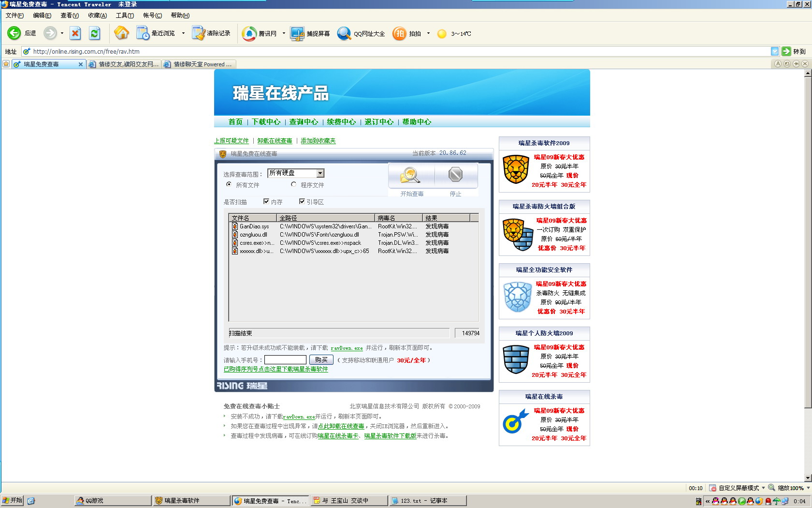Click the 转到 go button
This screenshot has height=508, width=812.
click(x=794, y=51)
